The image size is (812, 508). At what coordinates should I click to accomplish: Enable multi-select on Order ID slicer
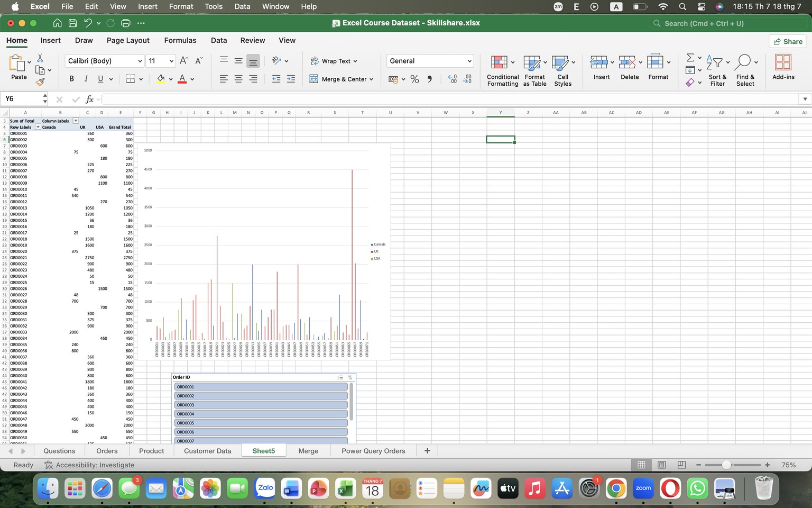tap(340, 377)
